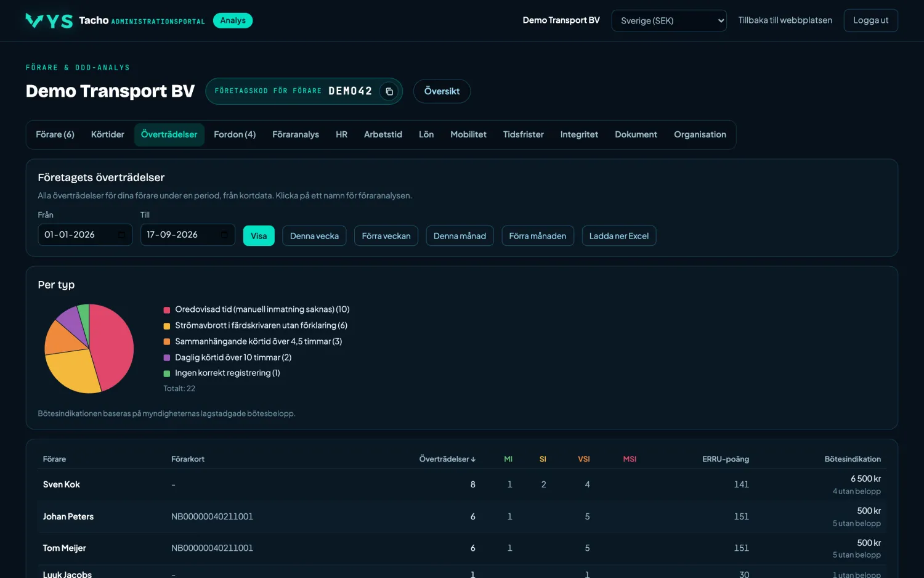The image size is (924, 578).
Task: Go to the Integritet tab
Action: [579, 134]
